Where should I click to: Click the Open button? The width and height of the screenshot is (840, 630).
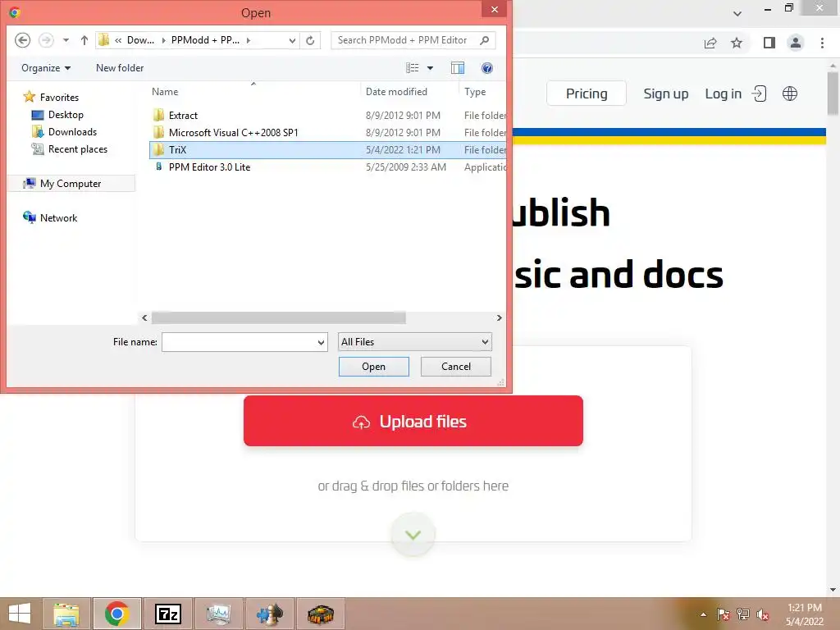click(x=373, y=367)
